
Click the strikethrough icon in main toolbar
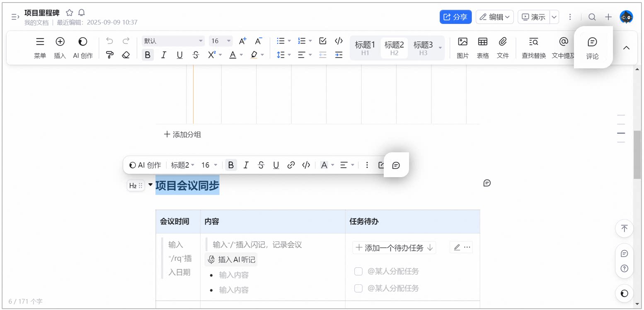196,55
